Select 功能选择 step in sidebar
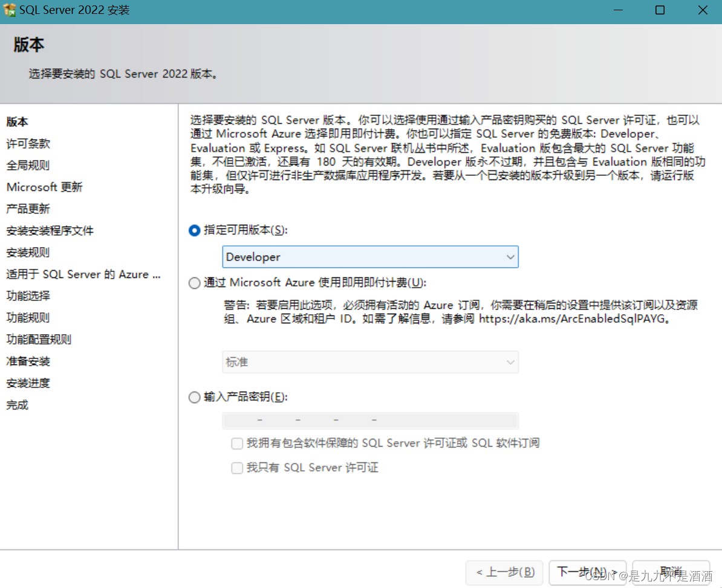 pyautogui.click(x=28, y=296)
